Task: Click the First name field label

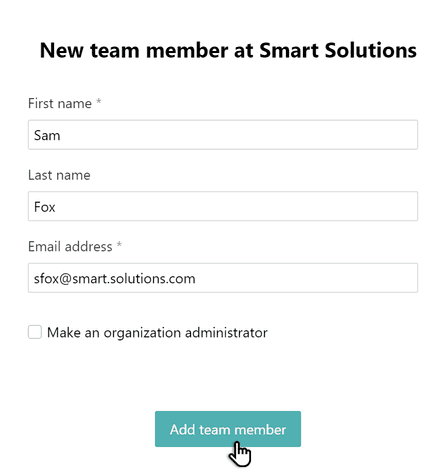Action: pyautogui.click(x=60, y=103)
